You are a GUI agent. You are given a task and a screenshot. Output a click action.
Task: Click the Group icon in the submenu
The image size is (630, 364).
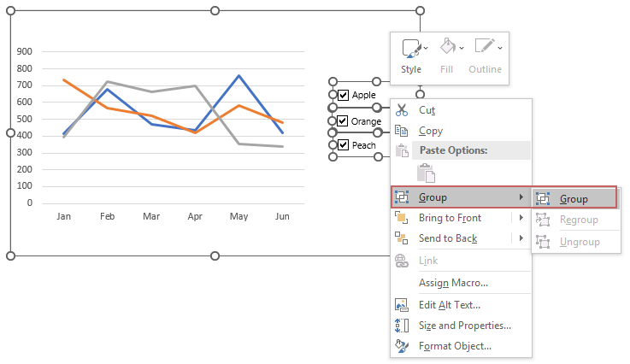click(543, 198)
